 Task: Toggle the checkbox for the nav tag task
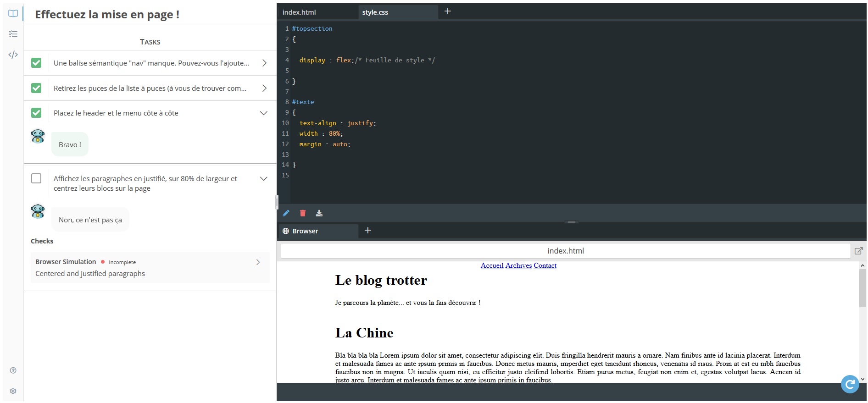tap(36, 63)
